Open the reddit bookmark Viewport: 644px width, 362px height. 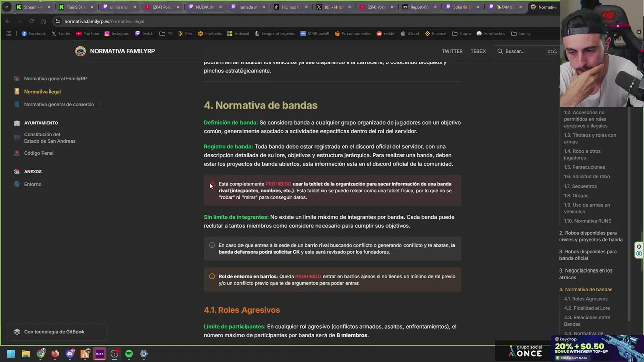click(x=385, y=34)
